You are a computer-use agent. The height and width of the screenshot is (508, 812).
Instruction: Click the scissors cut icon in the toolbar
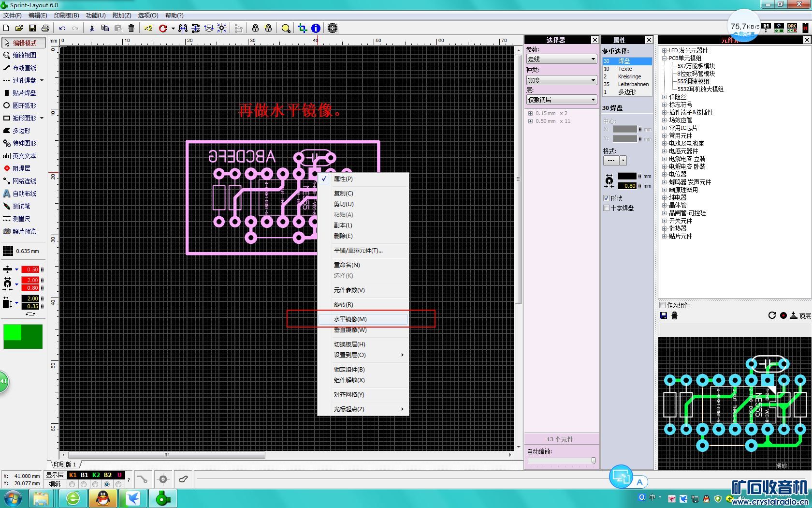[x=92, y=28]
